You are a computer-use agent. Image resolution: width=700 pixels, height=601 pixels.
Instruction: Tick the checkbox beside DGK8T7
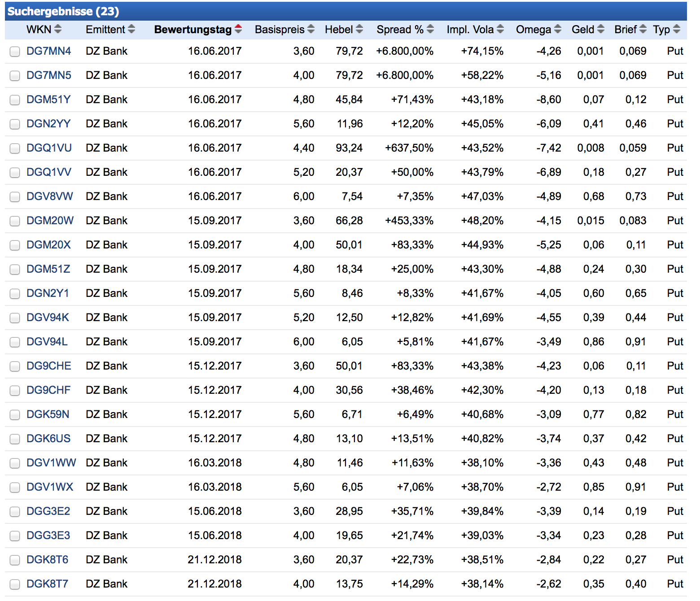tap(15, 584)
